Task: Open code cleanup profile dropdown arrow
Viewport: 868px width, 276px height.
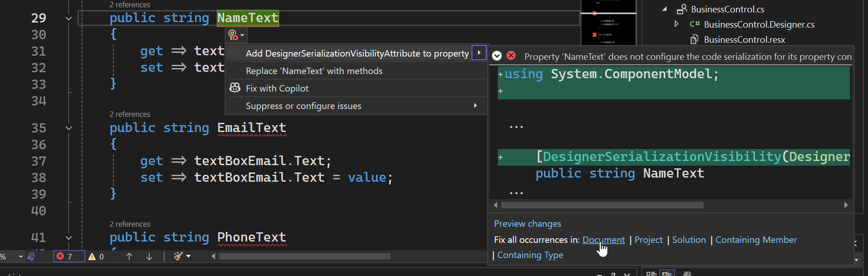Action: 188,256
